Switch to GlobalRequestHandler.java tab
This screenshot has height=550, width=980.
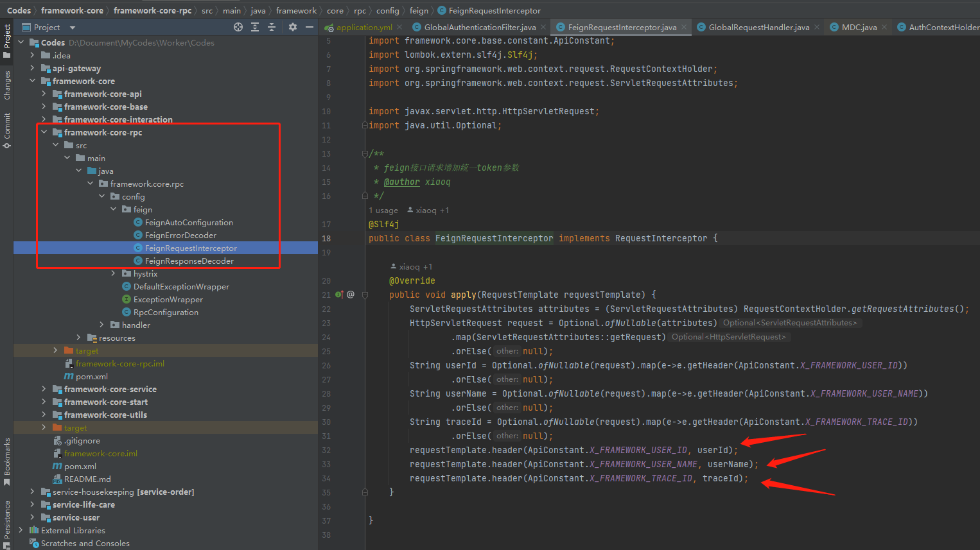[x=758, y=28]
